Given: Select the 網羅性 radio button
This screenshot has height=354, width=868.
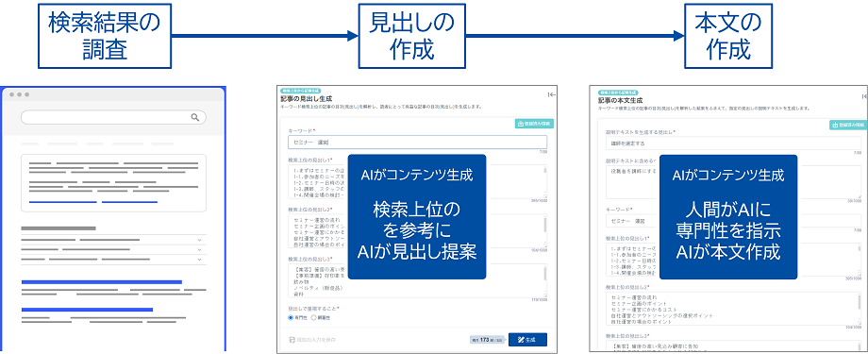Looking at the screenshot, I should pos(314,317).
